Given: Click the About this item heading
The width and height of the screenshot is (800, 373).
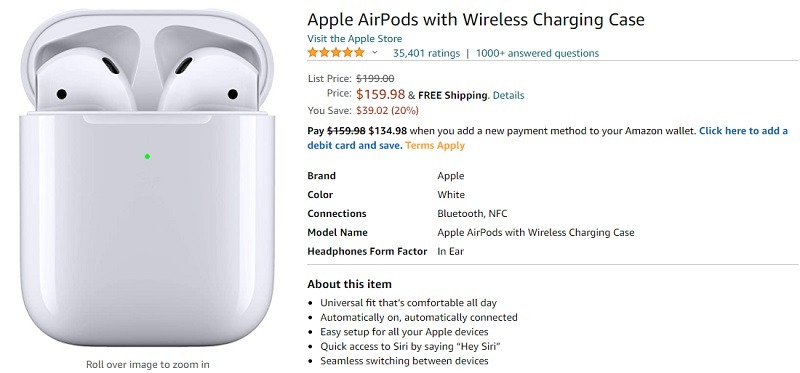Looking at the screenshot, I should coord(349,284).
